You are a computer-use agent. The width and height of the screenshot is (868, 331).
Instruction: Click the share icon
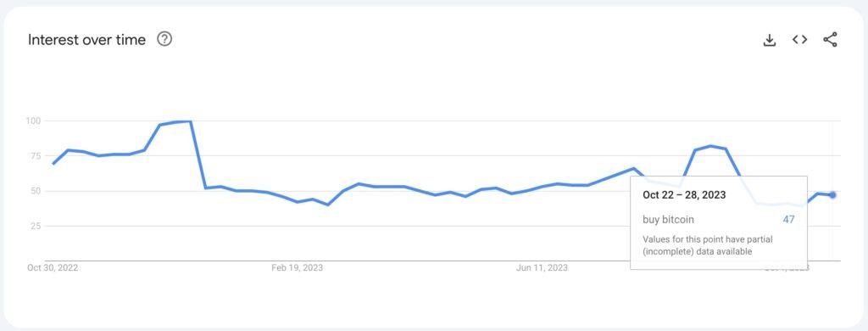click(830, 40)
